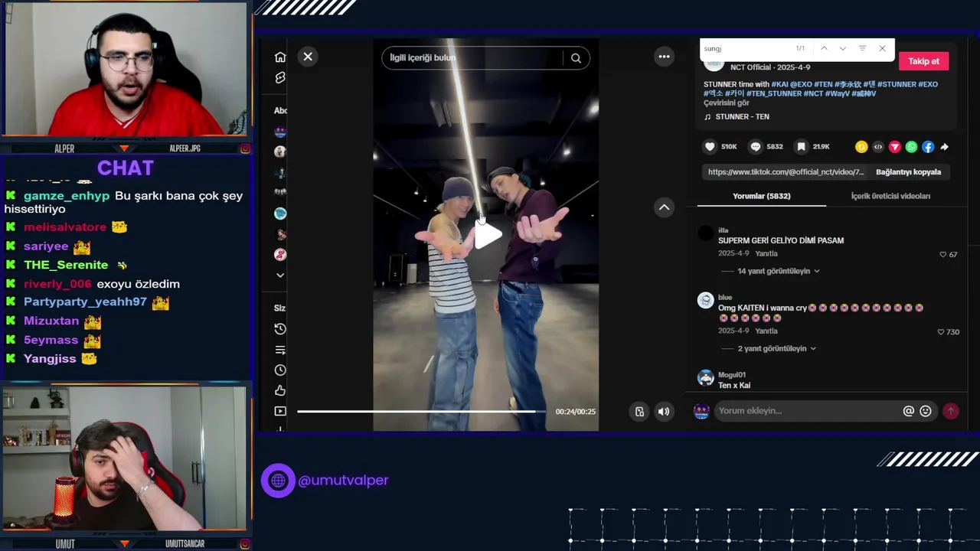Open the Playlists icon in the sidebar
The height and width of the screenshot is (551, 980).
tap(280, 350)
